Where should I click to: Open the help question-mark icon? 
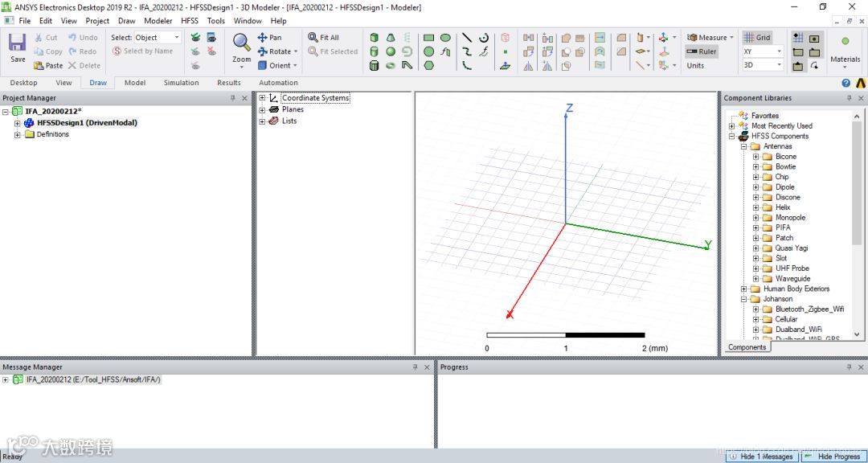point(845,83)
